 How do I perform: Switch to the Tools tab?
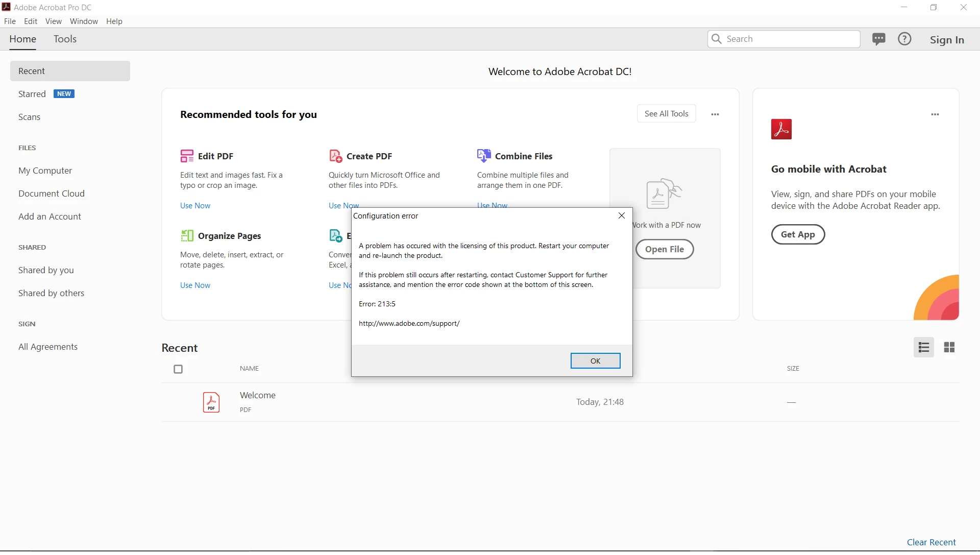pos(65,39)
